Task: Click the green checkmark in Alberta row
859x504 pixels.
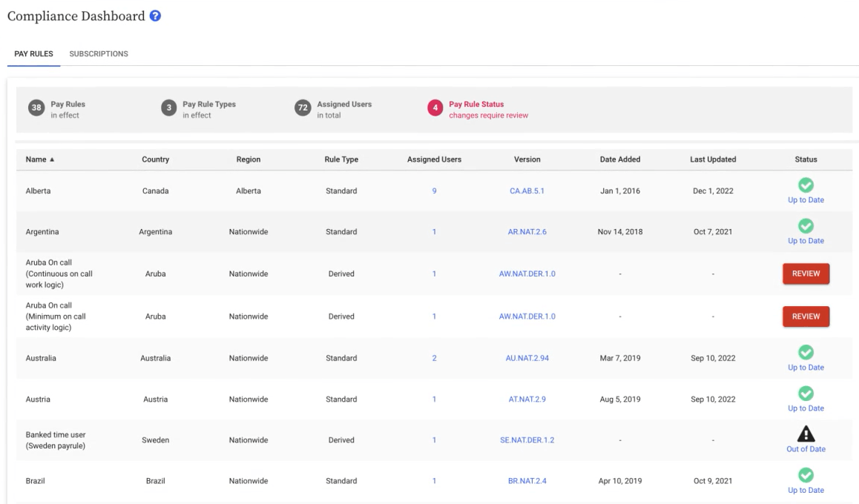Action: point(806,185)
